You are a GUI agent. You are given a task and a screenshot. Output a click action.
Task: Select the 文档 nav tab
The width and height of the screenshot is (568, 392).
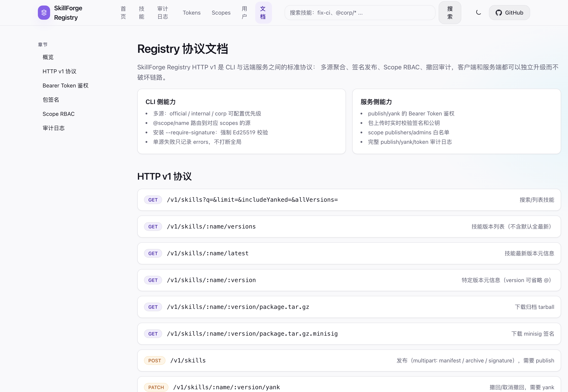point(263,13)
